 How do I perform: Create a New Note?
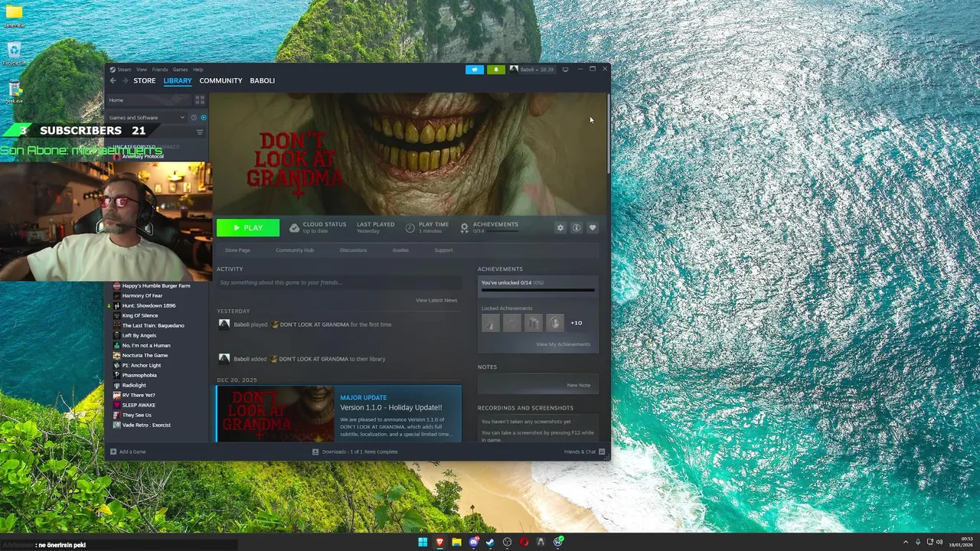click(x=578, y=385)
